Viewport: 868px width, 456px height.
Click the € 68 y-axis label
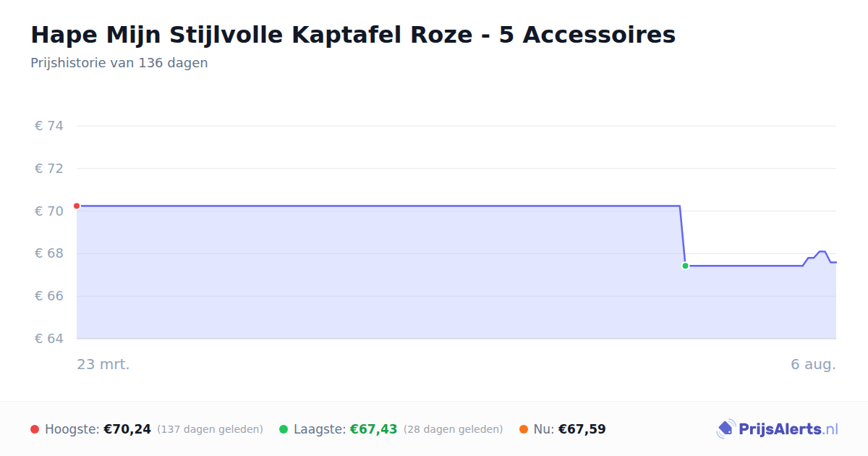click(x=49, y=253)
